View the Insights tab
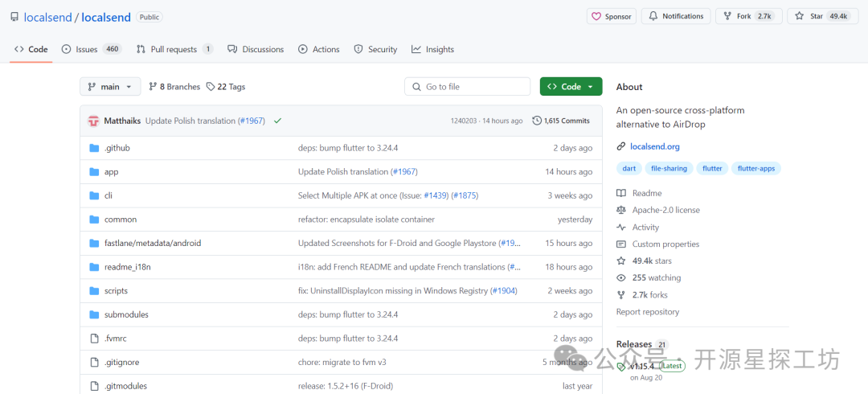Image resolution: width=868 pixels, height=394 pixels. click(x=433, y=49)
